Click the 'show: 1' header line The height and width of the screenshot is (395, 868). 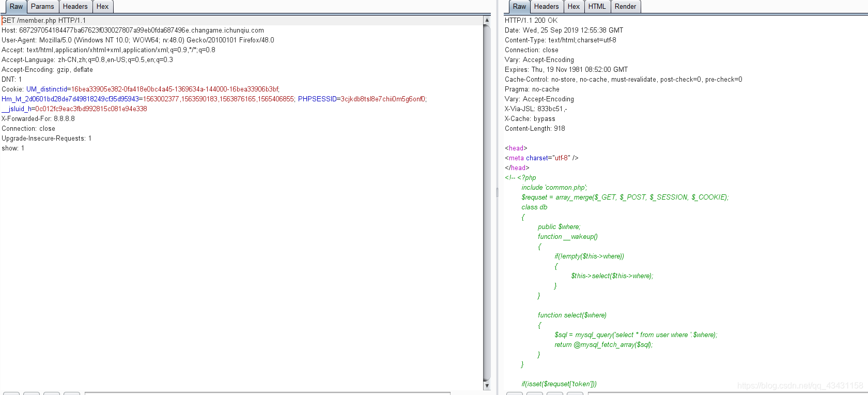(13, 148)
